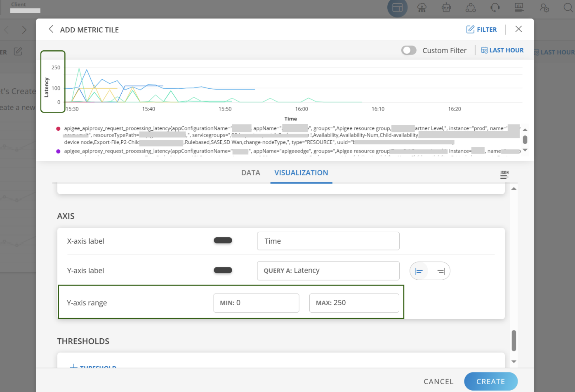Screen dimensions: 575x392
Task: Click the edit pencil icon in the background dashboard
Action: tap(18, 51)
